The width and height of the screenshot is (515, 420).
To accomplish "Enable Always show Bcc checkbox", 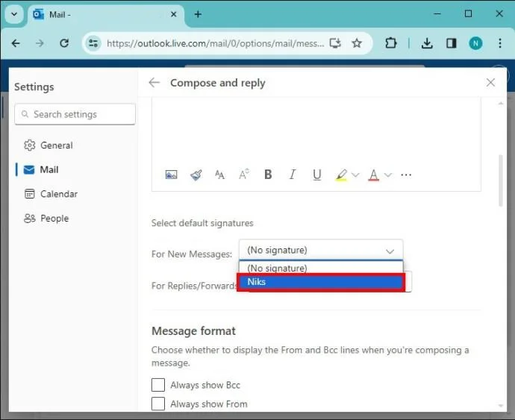I will click(x=158, y=385).
